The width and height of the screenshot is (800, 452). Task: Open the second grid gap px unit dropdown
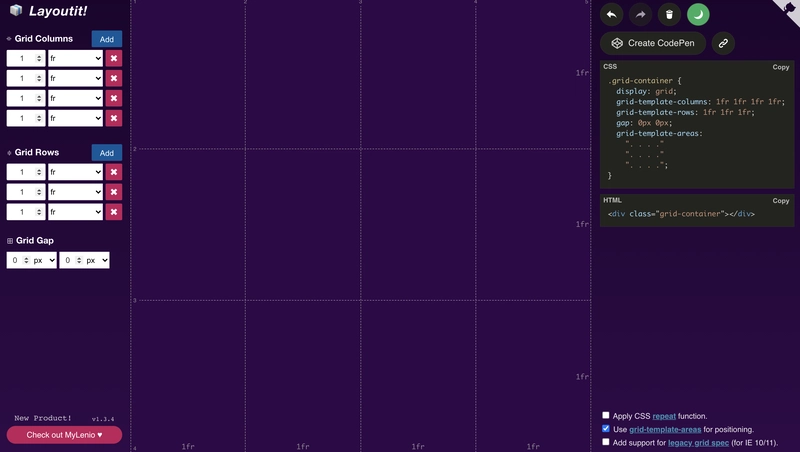pos(97,260)
